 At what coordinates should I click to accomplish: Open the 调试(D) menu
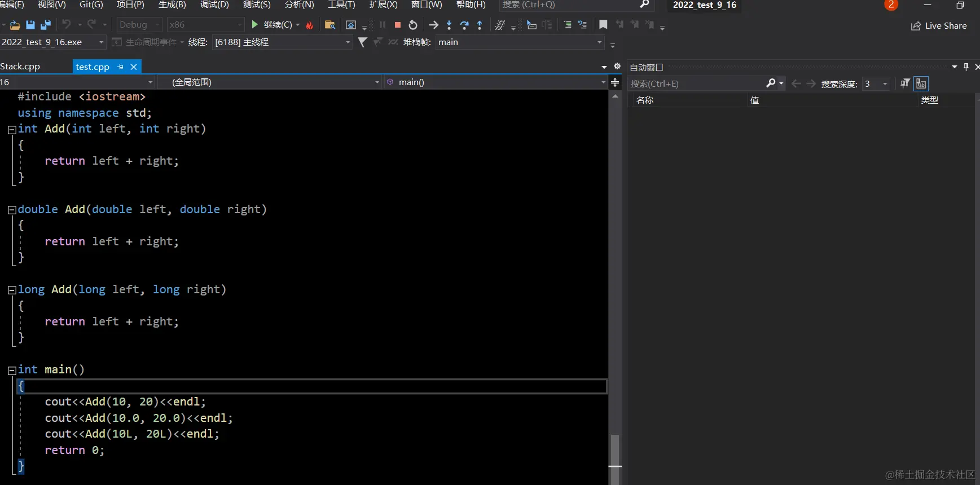pyautogui.click(x=214, y=5)
